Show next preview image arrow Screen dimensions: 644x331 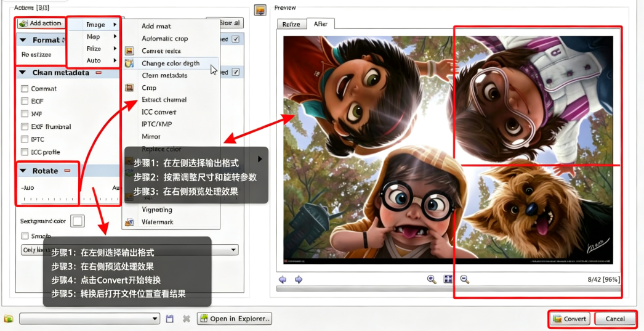299,280
